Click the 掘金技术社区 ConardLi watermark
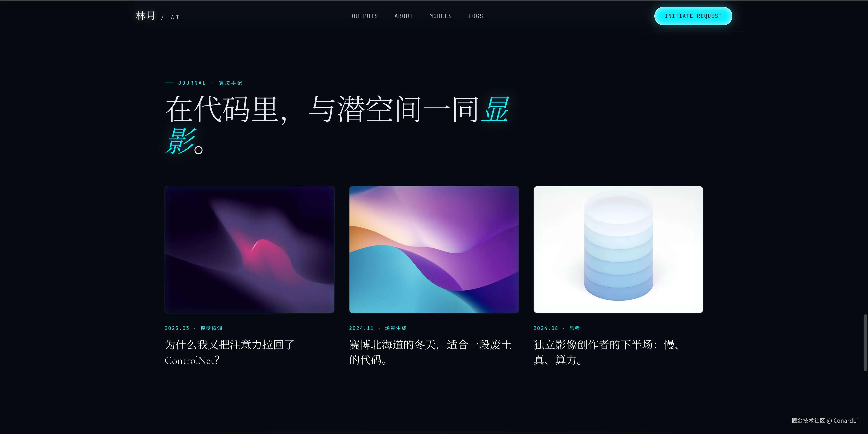 click(x=825, y=420)
